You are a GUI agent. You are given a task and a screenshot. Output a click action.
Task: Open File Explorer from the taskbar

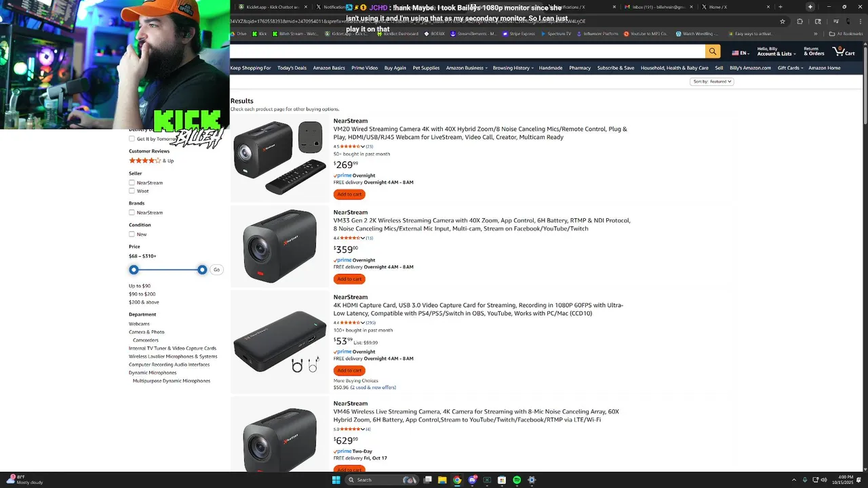pos(442,480)
